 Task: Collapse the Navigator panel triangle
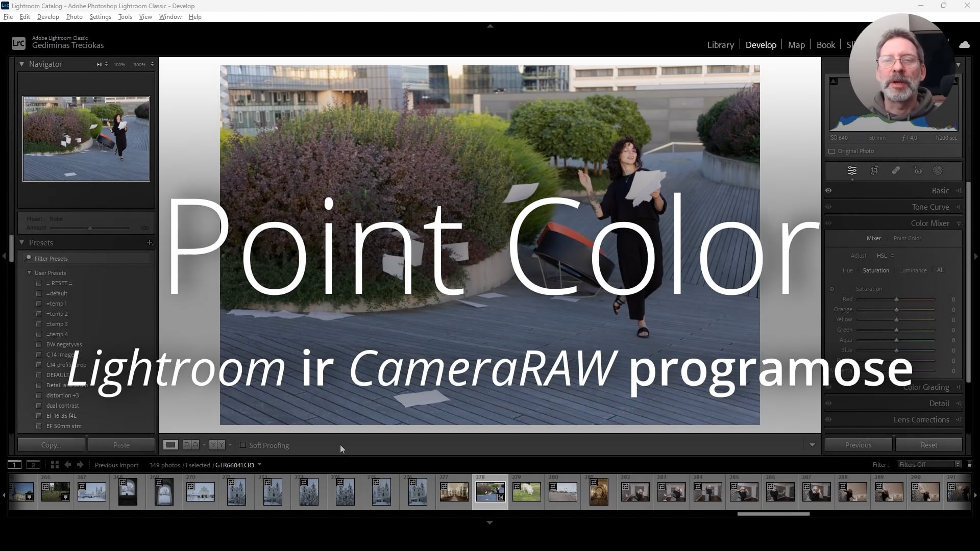point(21,64)
